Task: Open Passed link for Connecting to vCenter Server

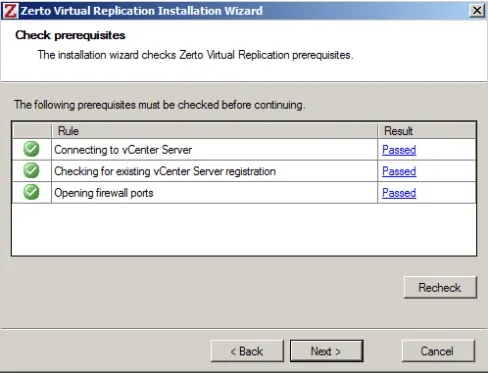Action: 399,150
